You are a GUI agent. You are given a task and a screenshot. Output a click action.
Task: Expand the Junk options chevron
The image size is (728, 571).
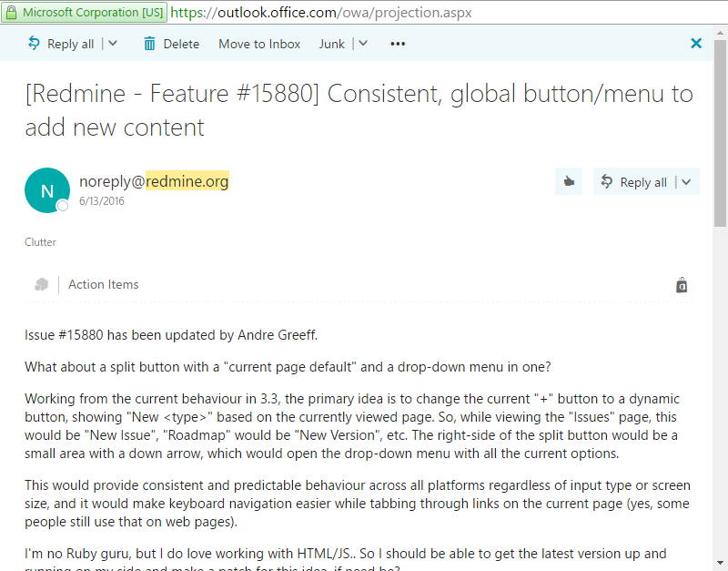tap(363, 43)
